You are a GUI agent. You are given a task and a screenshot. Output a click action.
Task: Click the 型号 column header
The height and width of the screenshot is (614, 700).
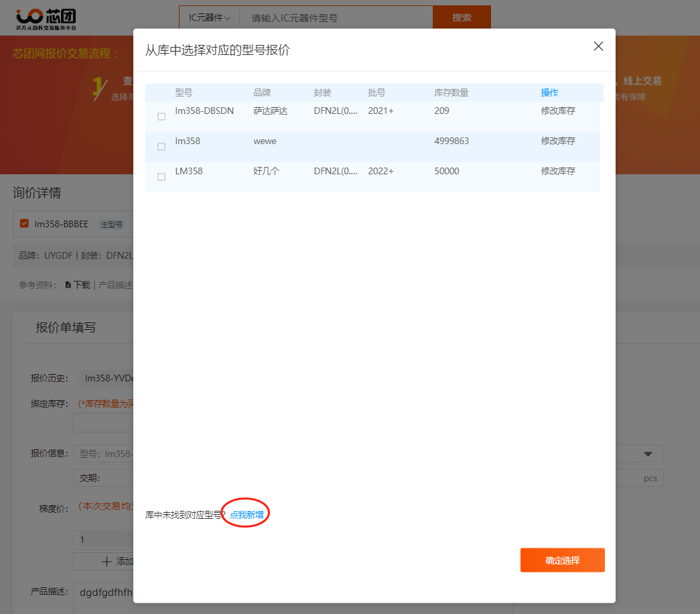tap(184, 93)
